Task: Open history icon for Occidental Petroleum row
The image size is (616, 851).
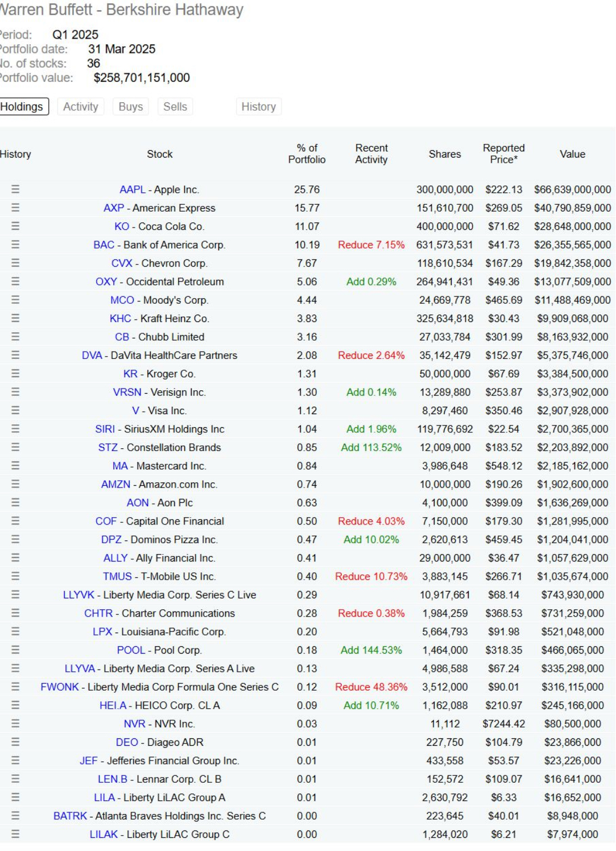Action: click(x=15, y=282)
